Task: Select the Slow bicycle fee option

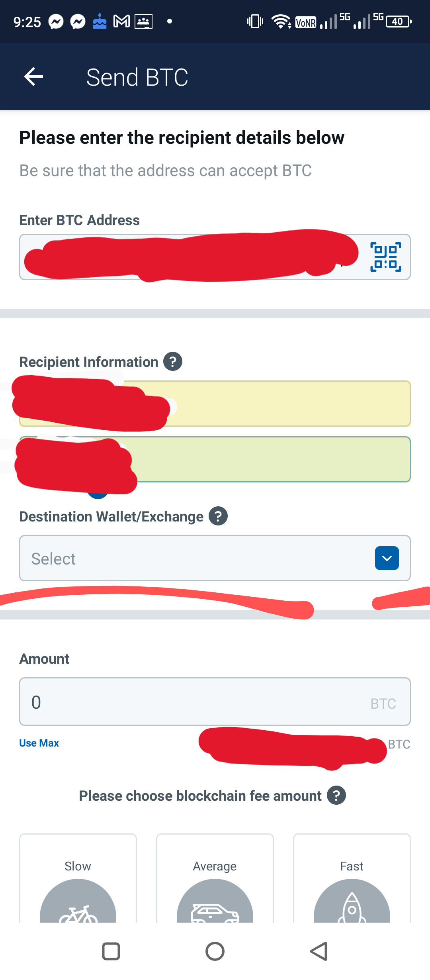Action: coord(78,878)
